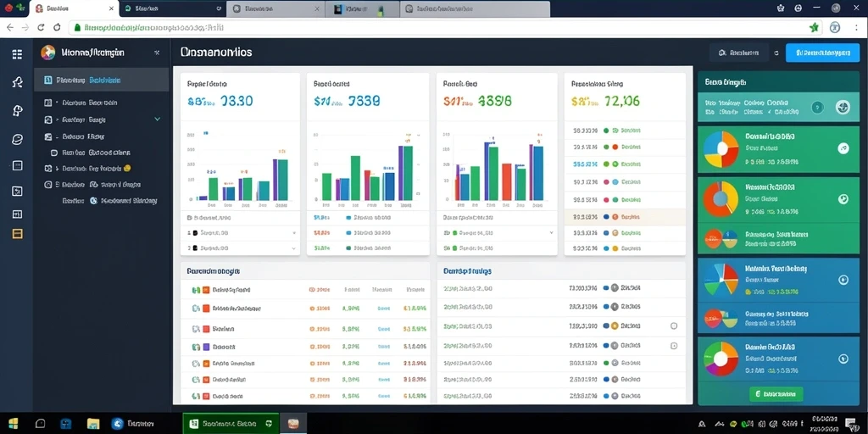The width and height of the screenshot is (868, 434).
Task: Click the value "4396" on the third card
Action: point(494,101)
